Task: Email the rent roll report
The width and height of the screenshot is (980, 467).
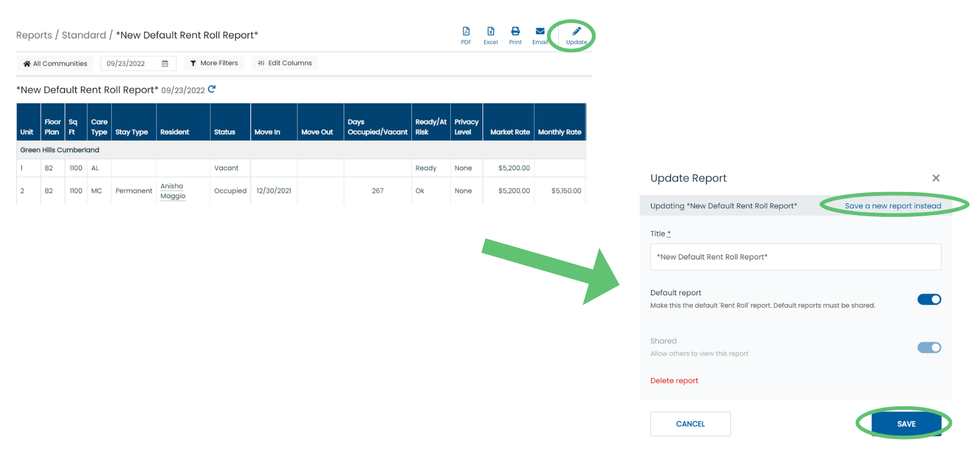Action: 540,36
